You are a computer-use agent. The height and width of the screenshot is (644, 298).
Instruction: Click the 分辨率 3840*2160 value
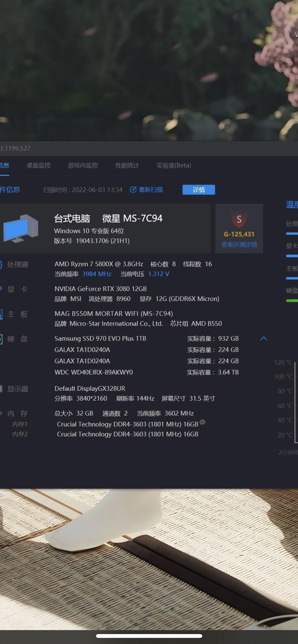coord(81,399)
